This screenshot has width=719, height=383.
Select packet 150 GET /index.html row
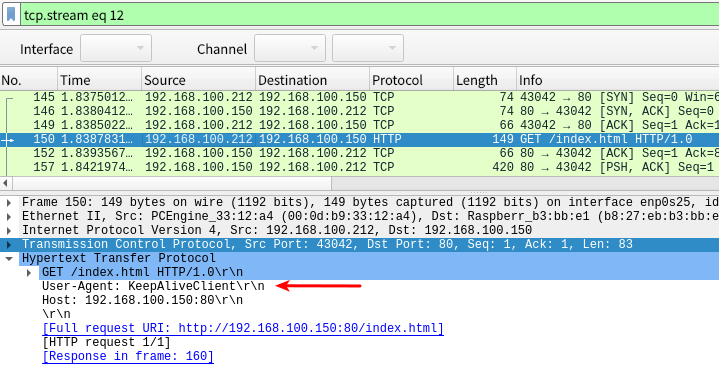[360, 139]
